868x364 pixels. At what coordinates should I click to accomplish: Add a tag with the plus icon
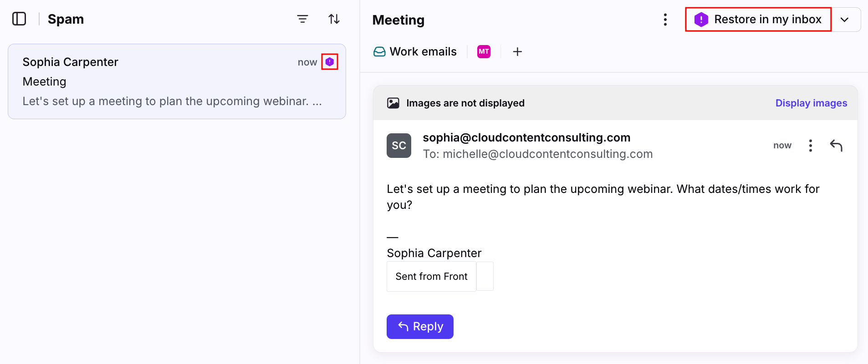(x=517, y=52)
